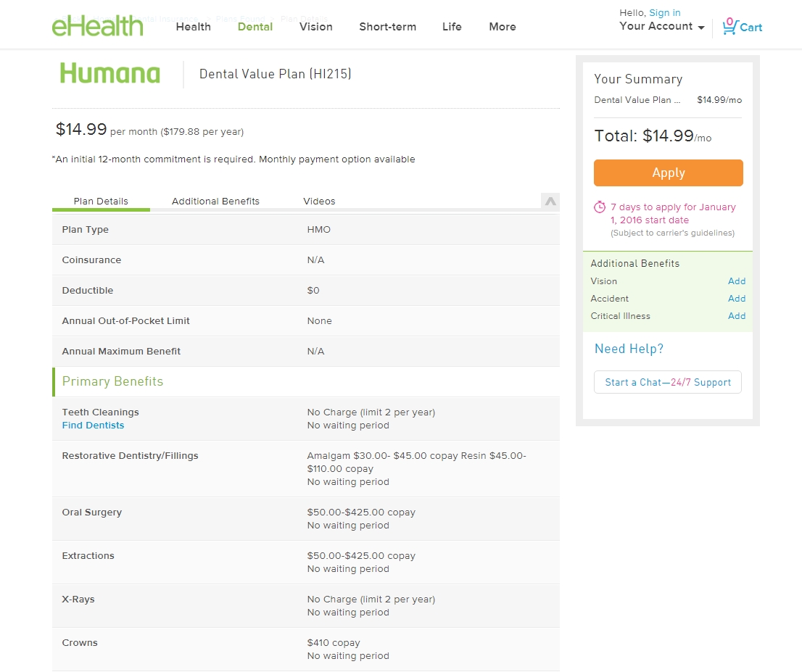Click the $410 copay crowns value

[x=334, y=643]
